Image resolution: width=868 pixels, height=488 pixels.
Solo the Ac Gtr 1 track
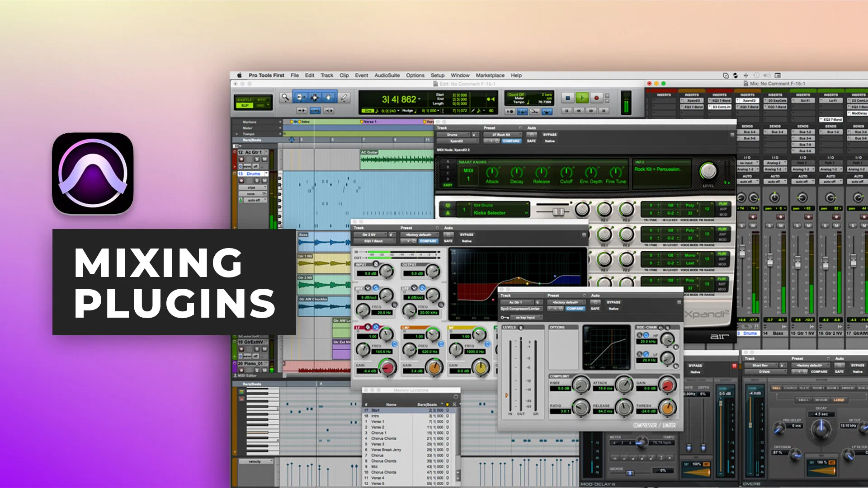click(x=257, y=159)
